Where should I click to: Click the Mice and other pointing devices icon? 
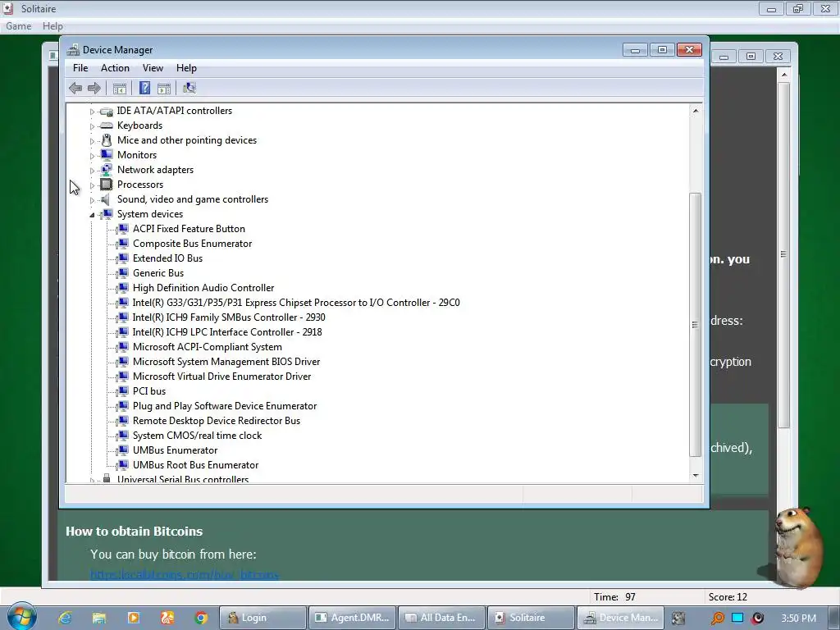(107, 139)
